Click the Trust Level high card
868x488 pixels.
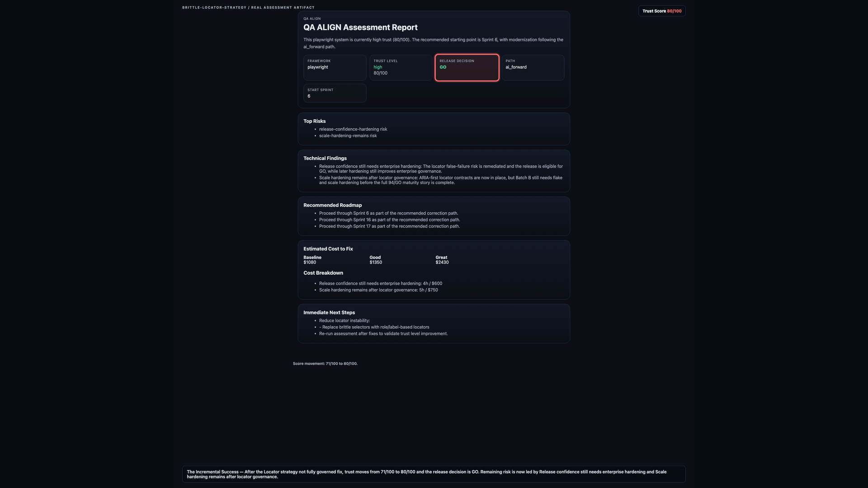401,68
